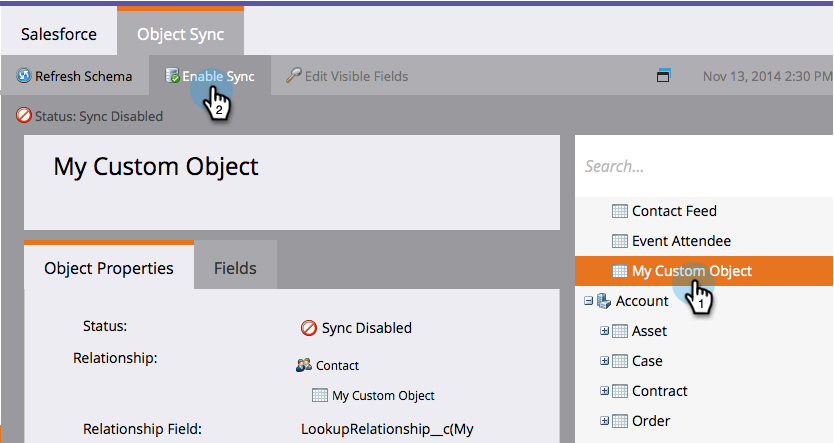Expand the Order tree node
The image size is (834, 443).
click(604, 421)
